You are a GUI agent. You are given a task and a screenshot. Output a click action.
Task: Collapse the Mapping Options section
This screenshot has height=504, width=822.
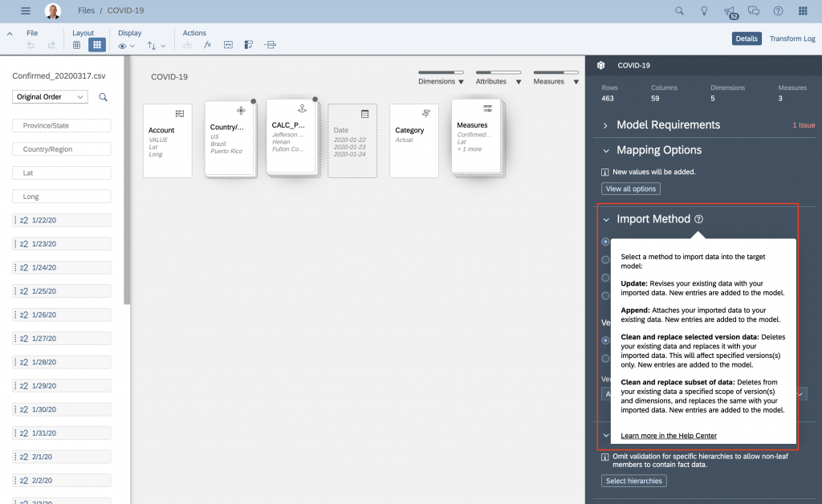(x=606, y=151)
